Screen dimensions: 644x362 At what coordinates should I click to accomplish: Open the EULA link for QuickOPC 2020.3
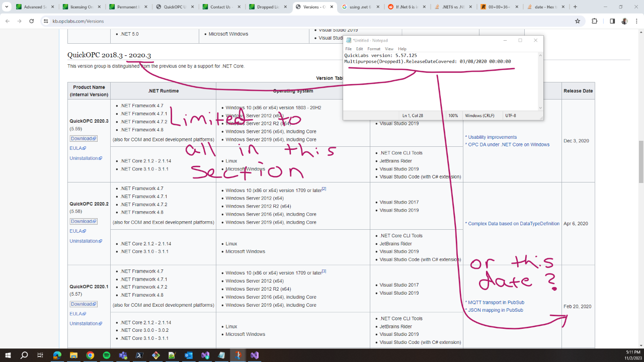77,148
